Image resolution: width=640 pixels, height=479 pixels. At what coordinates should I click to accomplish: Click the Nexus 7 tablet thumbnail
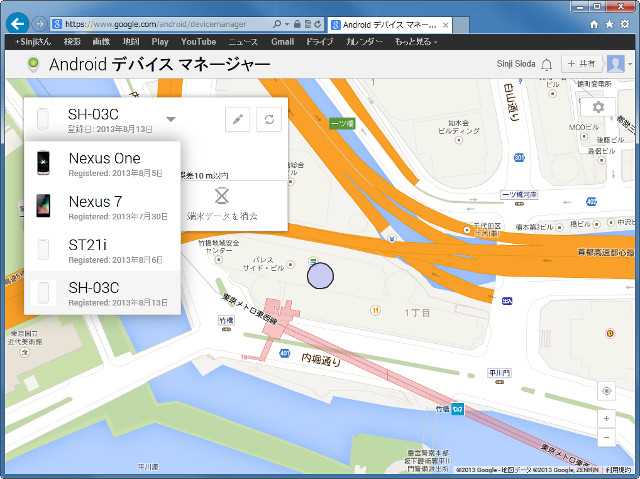coord(43,206)
